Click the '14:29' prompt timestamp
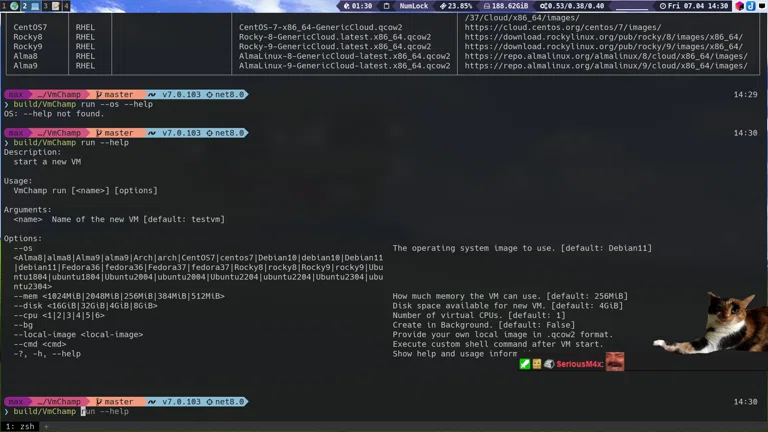This screenshot has width=768, height=432. pyautogui.click(x=745, y=95)
